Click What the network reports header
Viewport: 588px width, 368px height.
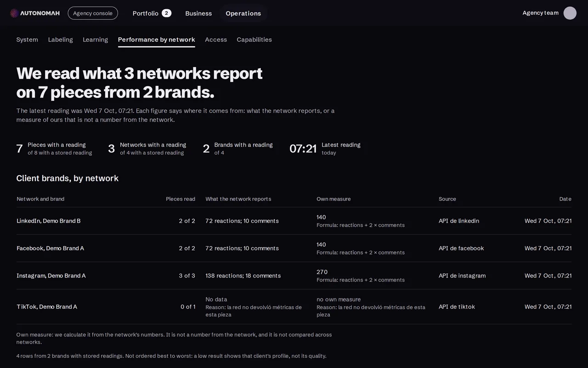(x=238, y=199)
